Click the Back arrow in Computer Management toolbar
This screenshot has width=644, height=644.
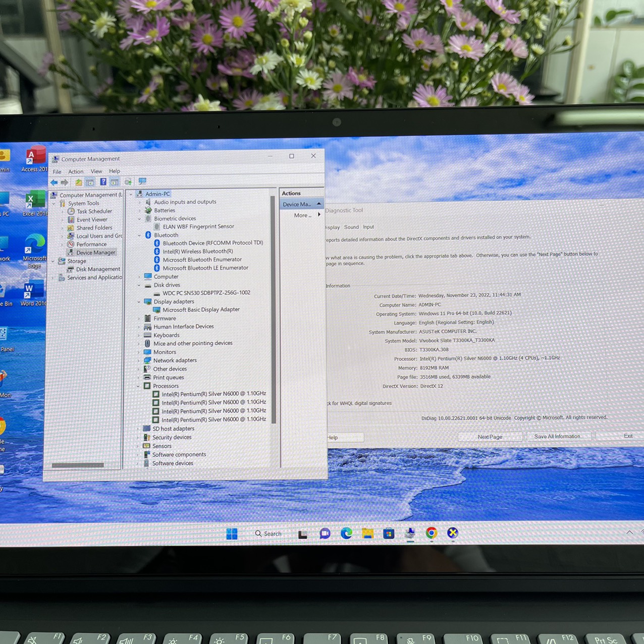click(54, 182)
